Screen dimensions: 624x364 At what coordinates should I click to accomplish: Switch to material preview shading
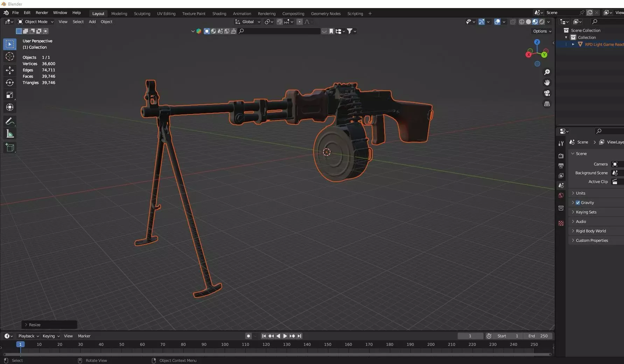click(535, 22)
